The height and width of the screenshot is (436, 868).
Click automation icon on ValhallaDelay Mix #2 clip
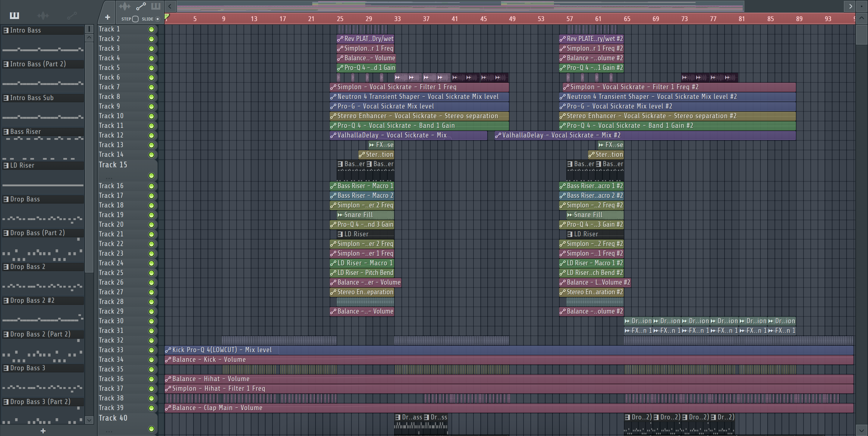(x=498, y=136)
